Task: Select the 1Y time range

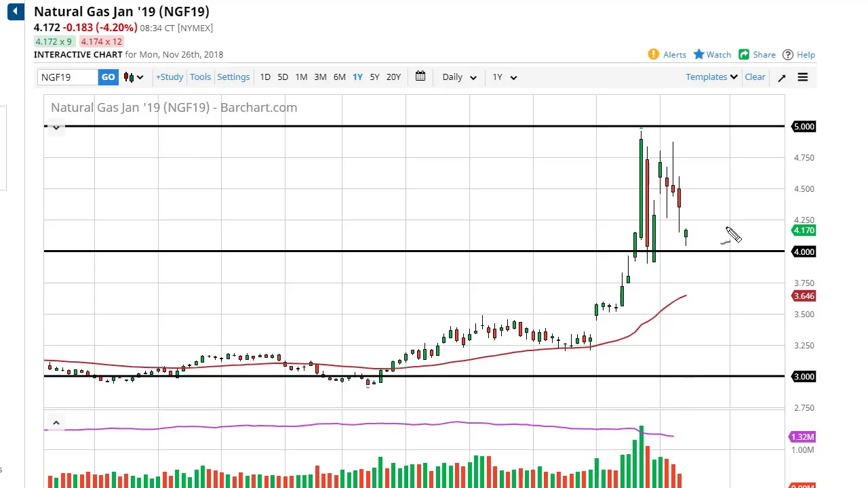Action: pyautogui.click(x=357, y=77)
